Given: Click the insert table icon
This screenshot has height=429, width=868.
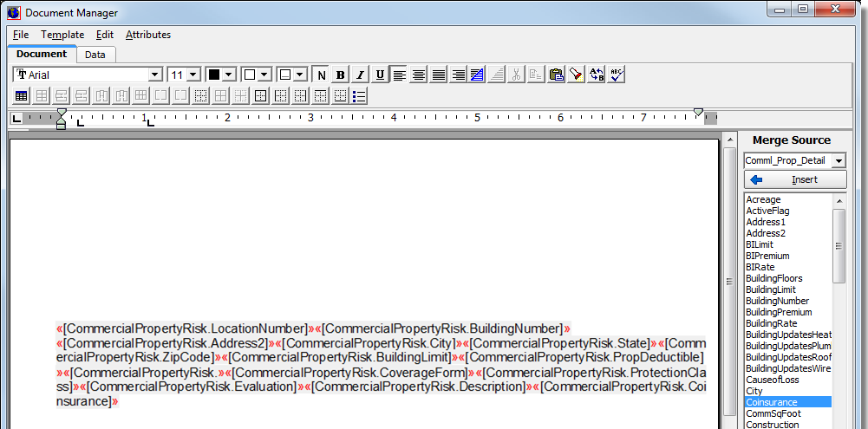Looking at the screenshot, I should [21, 95].
